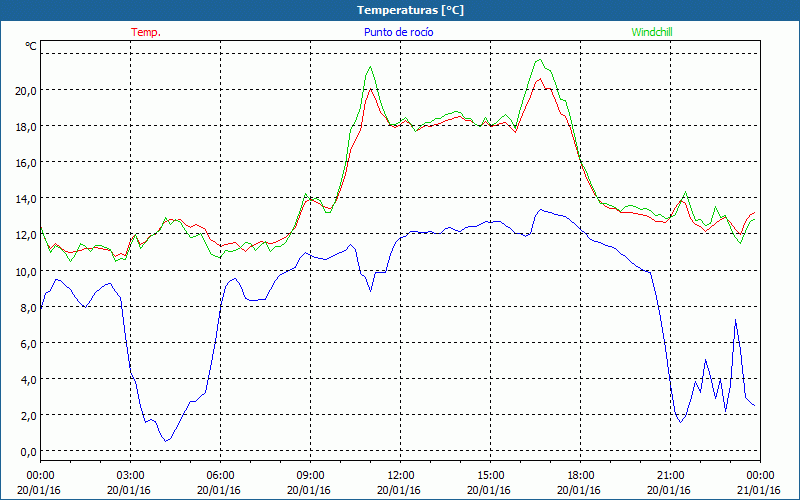Click the '14,0' y-axis value
Screen dimensions: 800x500
coord(26,199)
